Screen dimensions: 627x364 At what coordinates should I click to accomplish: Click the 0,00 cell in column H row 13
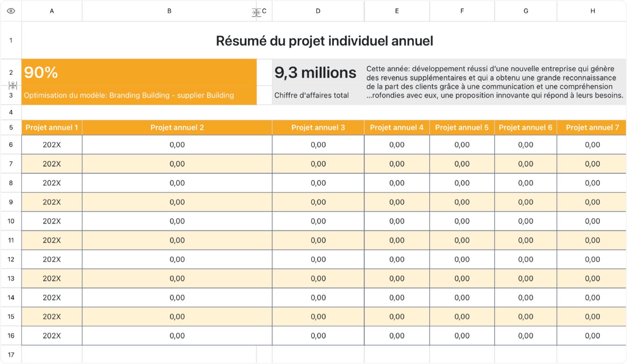[x=592, y=279]
